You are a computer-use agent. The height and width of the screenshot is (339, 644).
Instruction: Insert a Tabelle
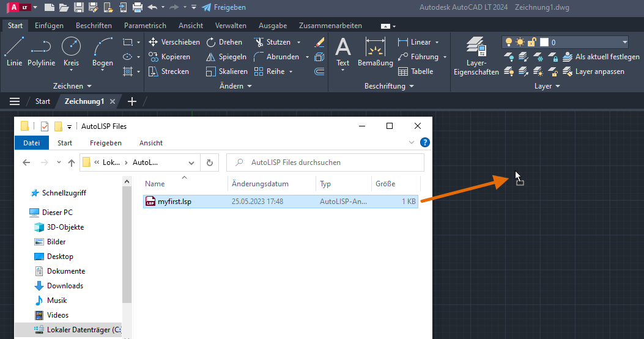pyautogui.click(x=415, y=71)
